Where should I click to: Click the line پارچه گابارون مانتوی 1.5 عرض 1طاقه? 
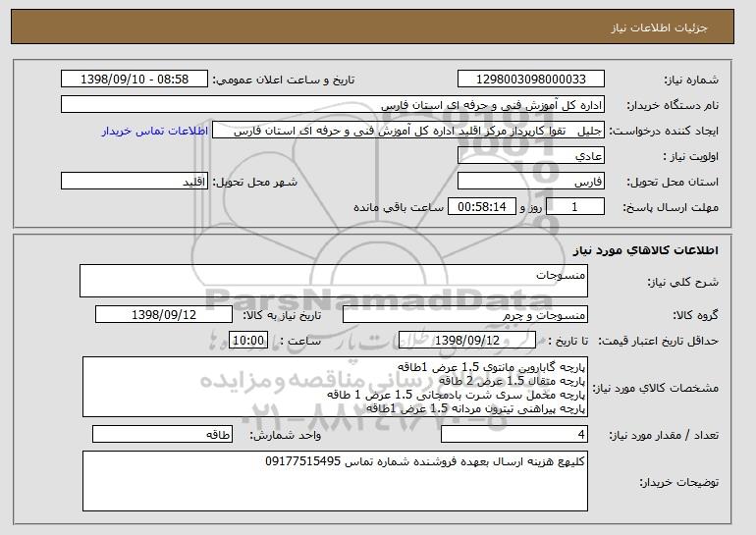(491, 367)
